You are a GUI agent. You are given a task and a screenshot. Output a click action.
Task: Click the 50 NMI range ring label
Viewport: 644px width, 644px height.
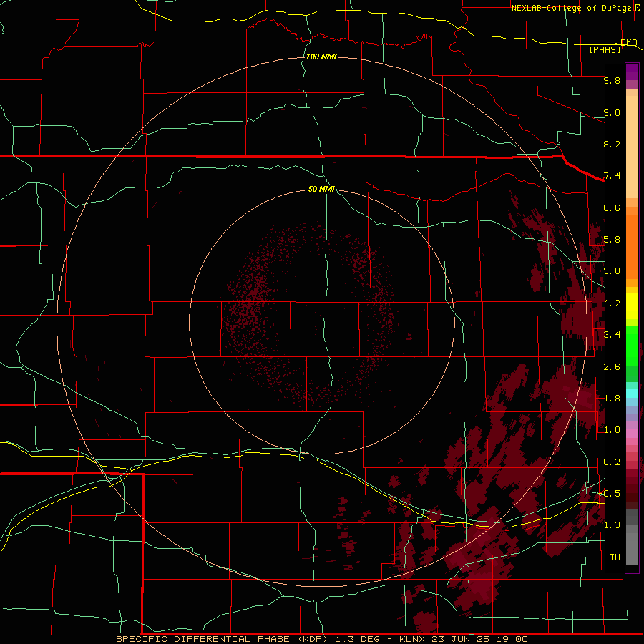(321, 189)
